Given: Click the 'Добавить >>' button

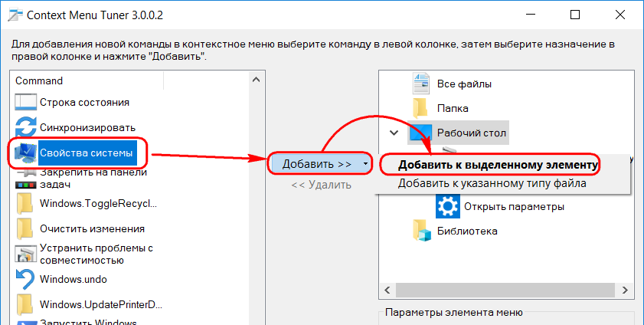Looking at the screenshot, I should (317, 164).
